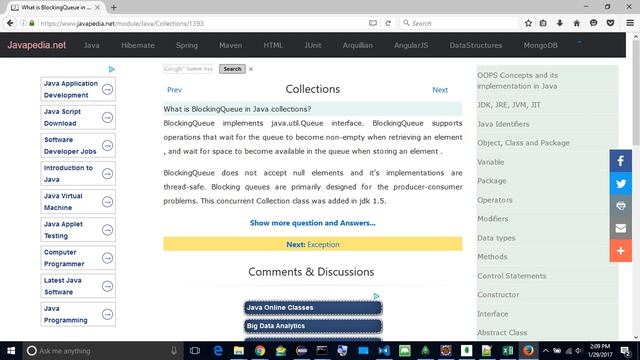Share page on Facebook
The width and height of the screenshot is (640, 360).
click(x=620, y=161)
